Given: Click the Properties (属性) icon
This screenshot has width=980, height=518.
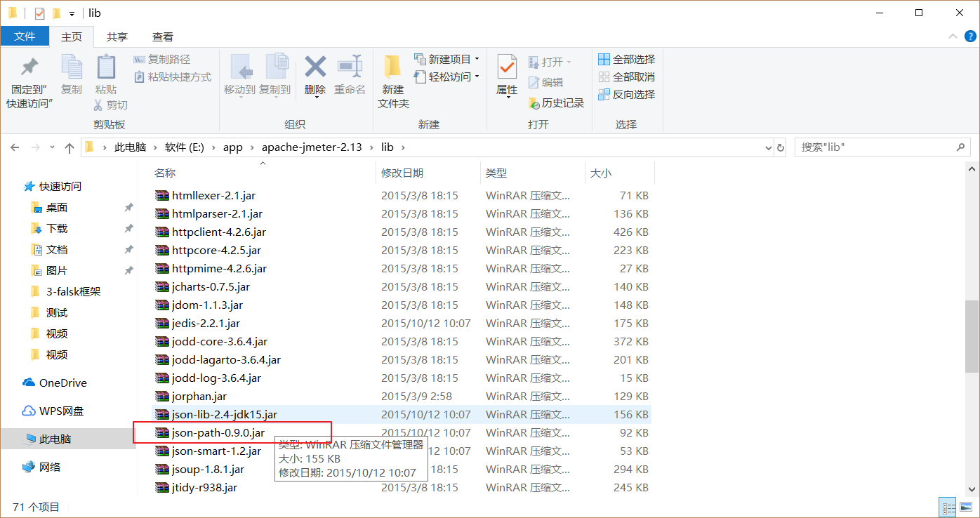Looking at the screenshot, I should [507, 67].
